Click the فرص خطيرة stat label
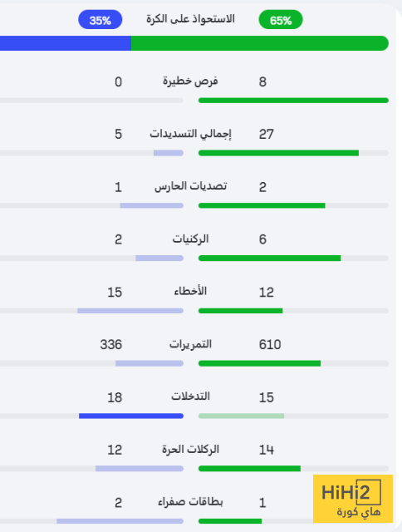 [190, 81]
